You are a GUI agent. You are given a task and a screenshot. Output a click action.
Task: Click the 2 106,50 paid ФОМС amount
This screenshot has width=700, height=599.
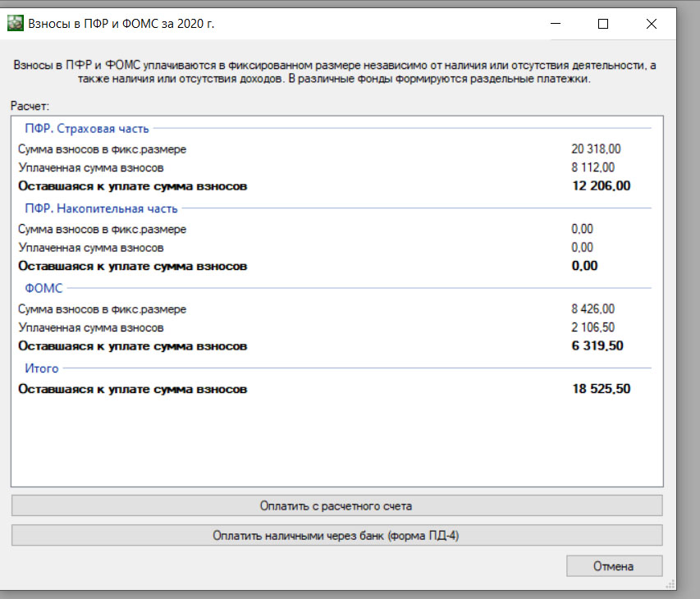point(592,327)
